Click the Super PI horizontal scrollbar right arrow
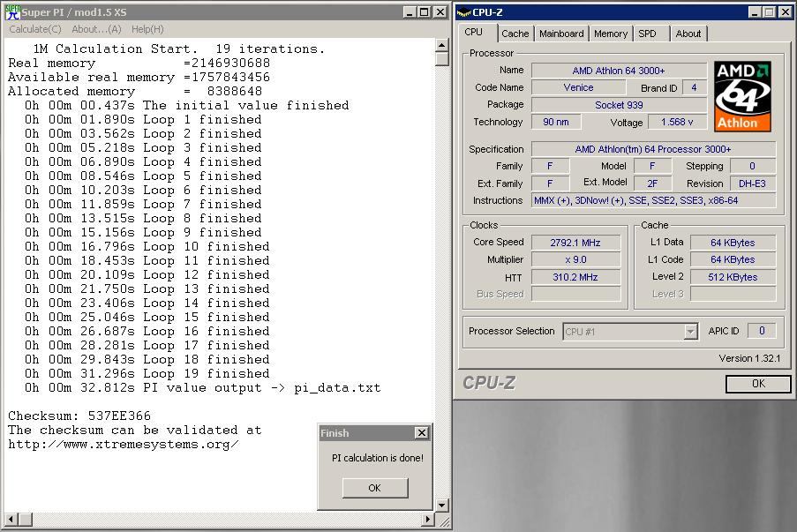The height and width of the screenshot is (532, 797). pos(428,520)
